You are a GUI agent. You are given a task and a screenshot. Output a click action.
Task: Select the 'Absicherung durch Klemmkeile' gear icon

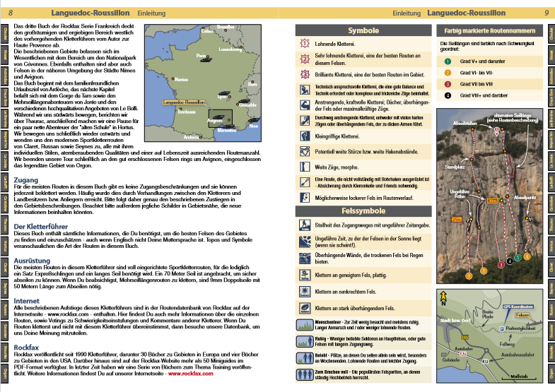point(305,182)
